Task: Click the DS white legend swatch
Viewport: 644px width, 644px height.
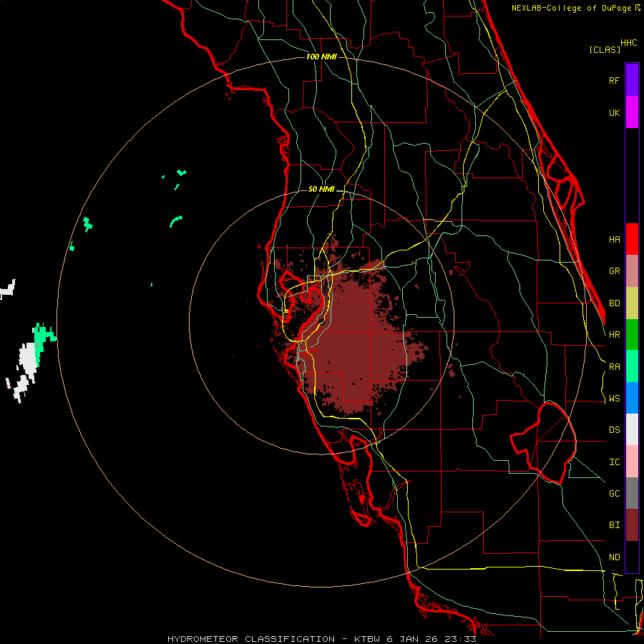Action: pos(632,429)
